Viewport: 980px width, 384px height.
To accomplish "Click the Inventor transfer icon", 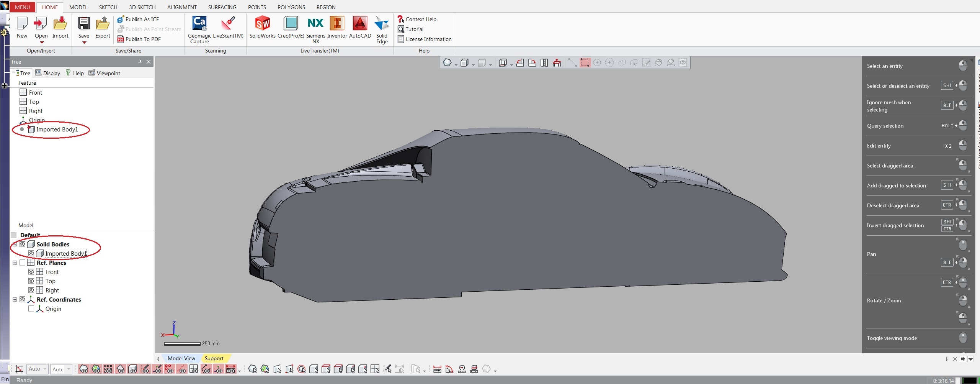I will click(x=337, y=24).
